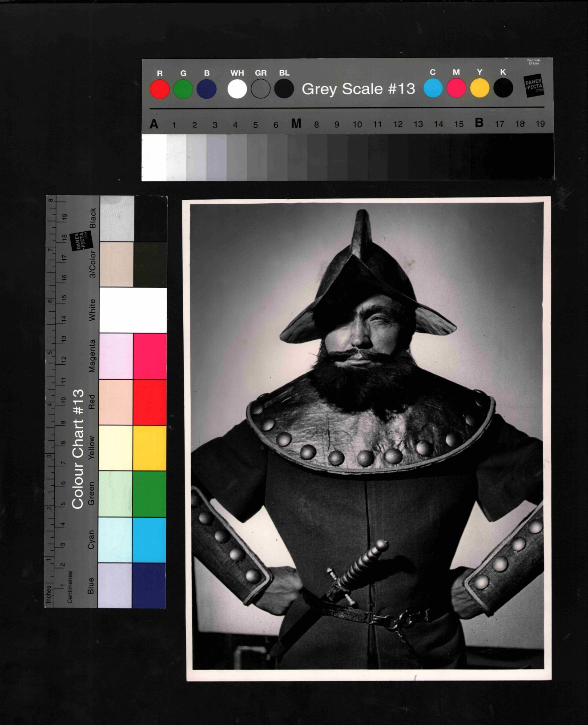
Task: Select the white patch under letter A
Action: (x=154, y=157)
